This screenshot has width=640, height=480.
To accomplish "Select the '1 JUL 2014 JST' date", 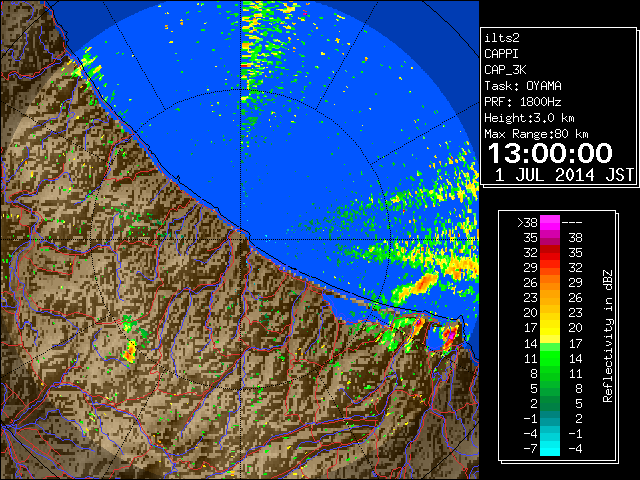I will tap(564, 175).
